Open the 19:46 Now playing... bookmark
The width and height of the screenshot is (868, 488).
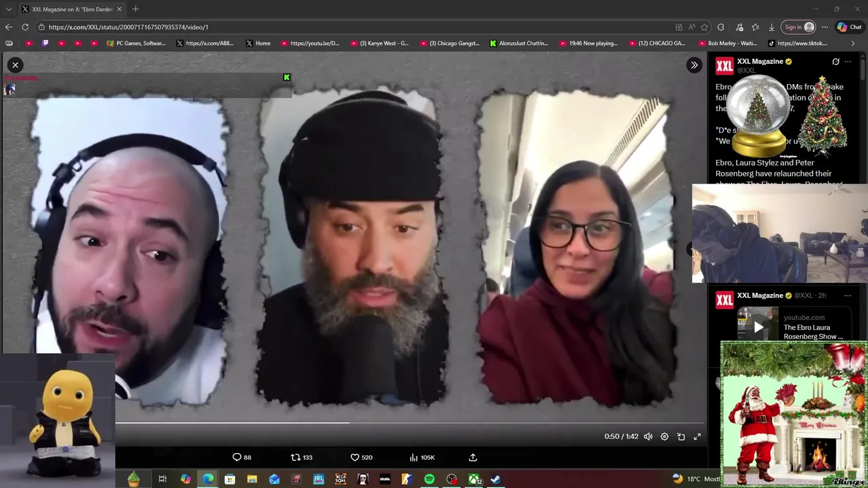point(589,43)
